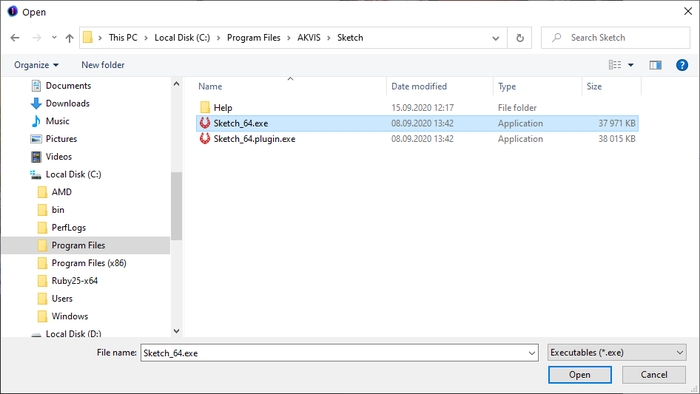
Task: Select Sketch in the breadcrumb path
Action: [x=350, y=37]
